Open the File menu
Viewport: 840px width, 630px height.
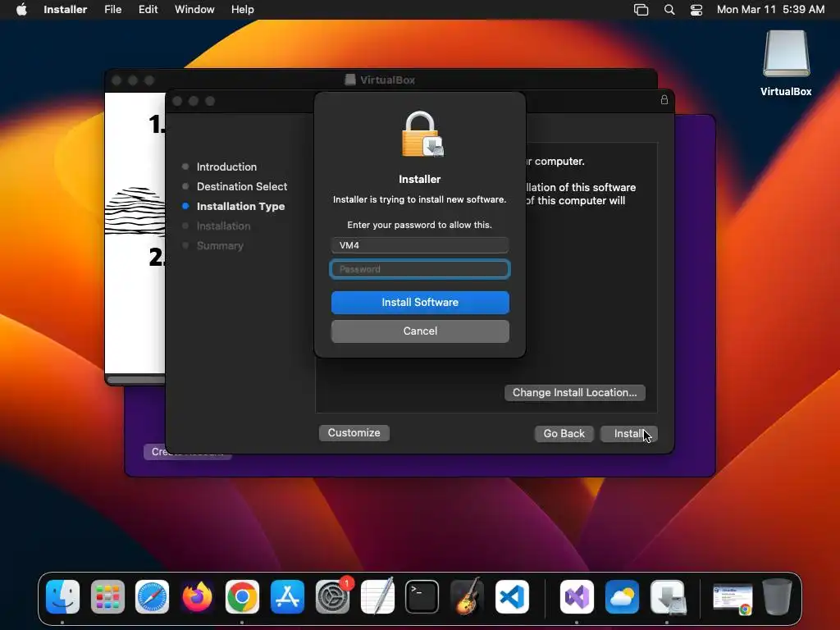(113, 10)
